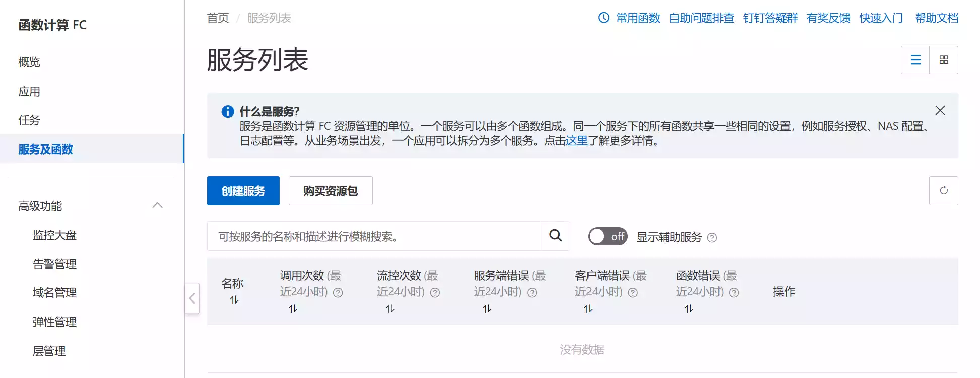Open the 帮助文档 link

(936, 18)
